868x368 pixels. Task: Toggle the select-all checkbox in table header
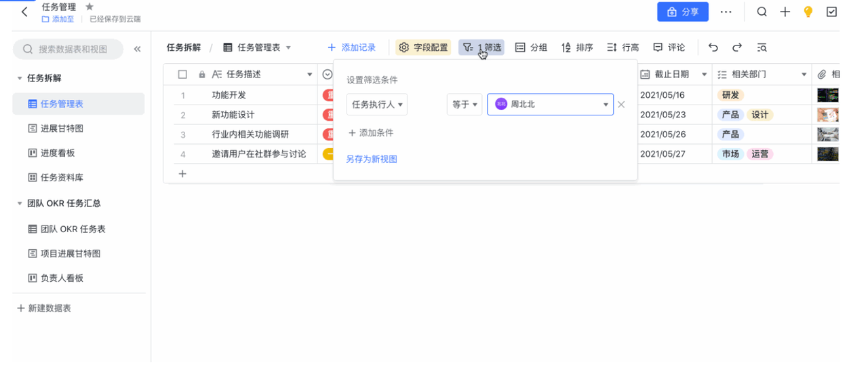point(182,75)
